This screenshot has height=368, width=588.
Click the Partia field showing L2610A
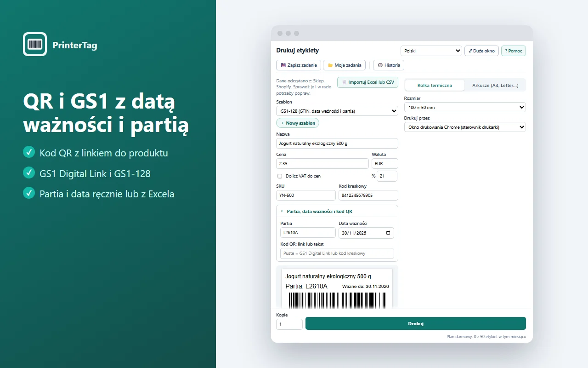pos(308,233)
